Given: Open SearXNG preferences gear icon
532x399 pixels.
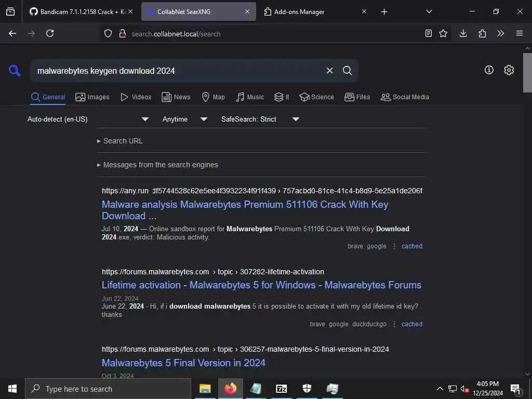Looking at the screenshot, I should (x=509, y=70).
